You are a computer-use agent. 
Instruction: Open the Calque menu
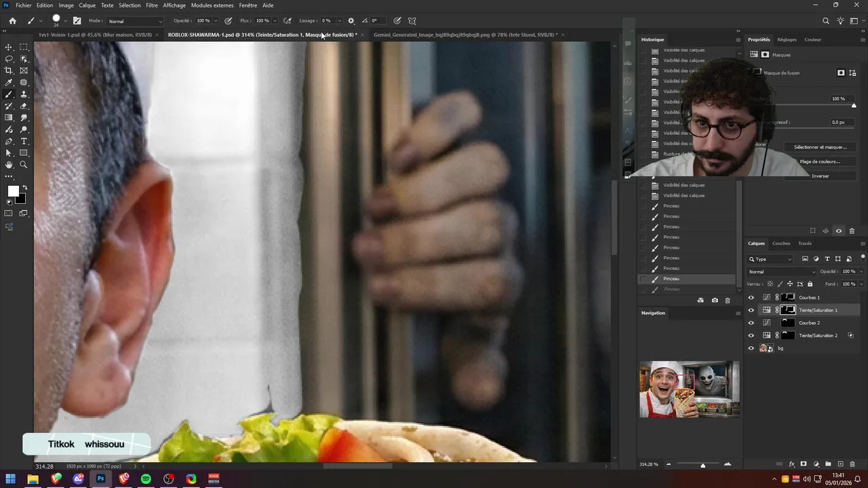87,5
